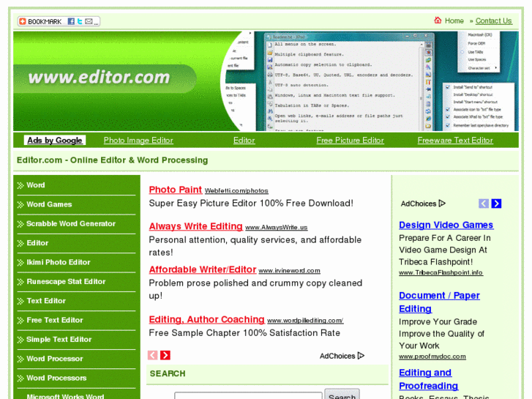Viewport: 532px width, 399px height.
Task: Click the red next arrow under center ads
Action: point(165,355)
